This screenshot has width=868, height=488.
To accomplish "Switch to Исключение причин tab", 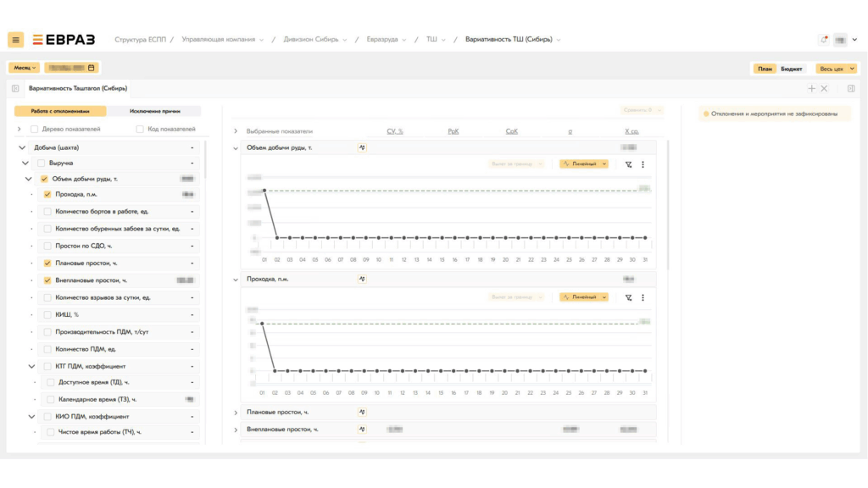I will (x=154, y=111).
